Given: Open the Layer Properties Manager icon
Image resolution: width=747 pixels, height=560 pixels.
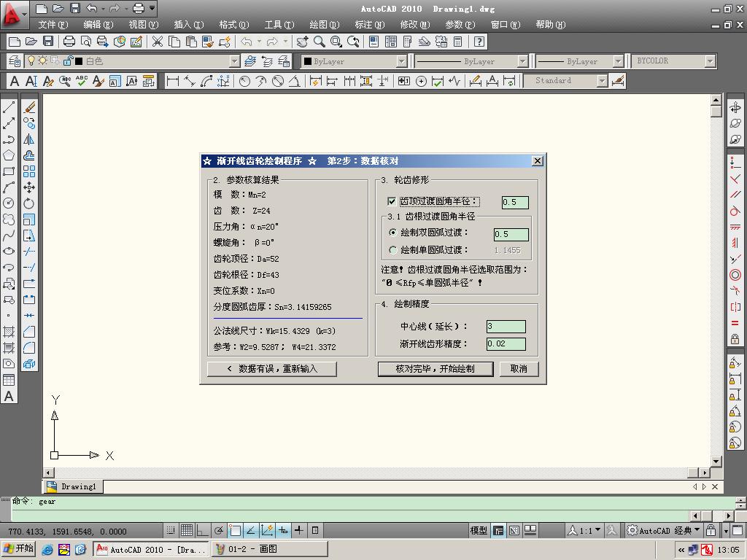Looking at the screenshot, I should click(15, 61).
